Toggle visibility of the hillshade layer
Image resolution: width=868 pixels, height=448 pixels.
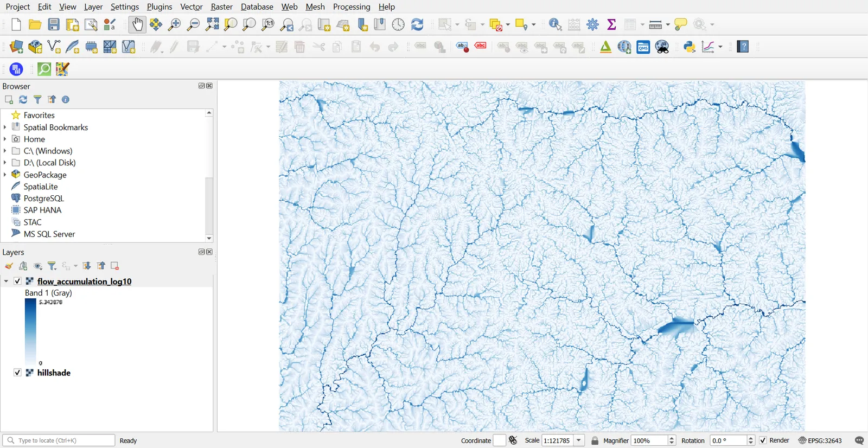coord(17,373)
